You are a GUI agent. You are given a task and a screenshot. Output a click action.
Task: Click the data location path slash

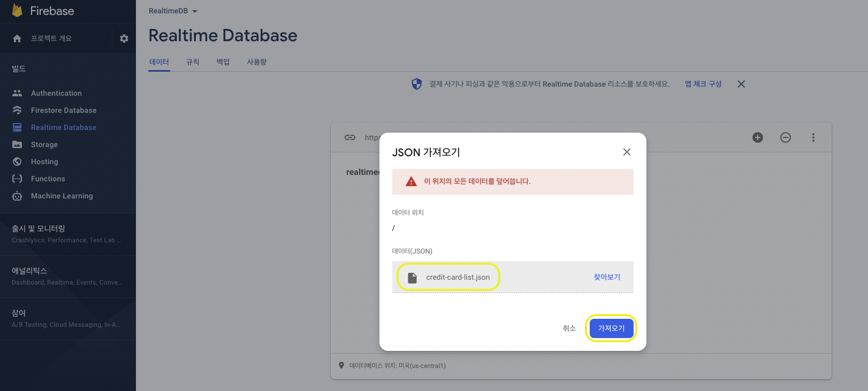(x=393, y=228)
